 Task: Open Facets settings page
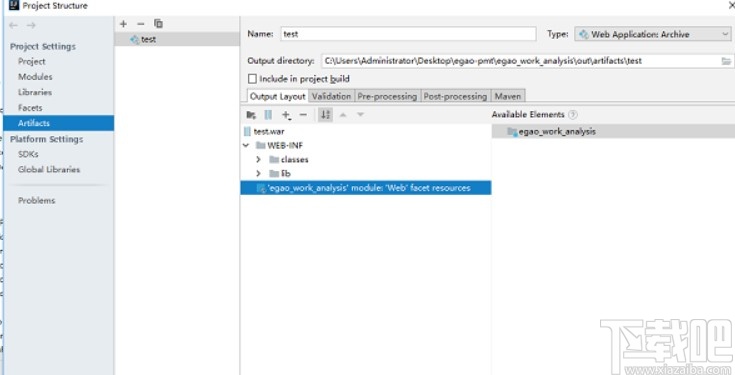(30, 108)
